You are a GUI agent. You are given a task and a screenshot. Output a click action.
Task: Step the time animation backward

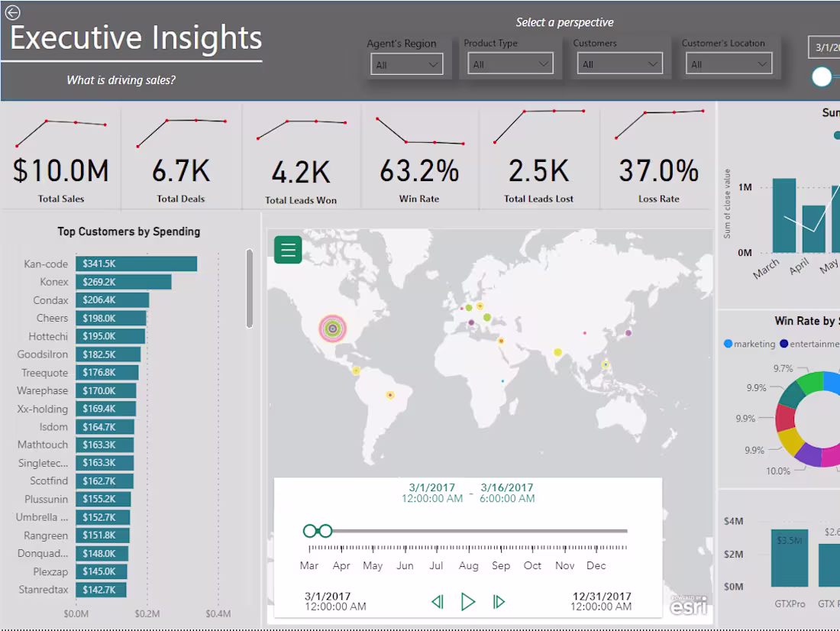[438, 601]
